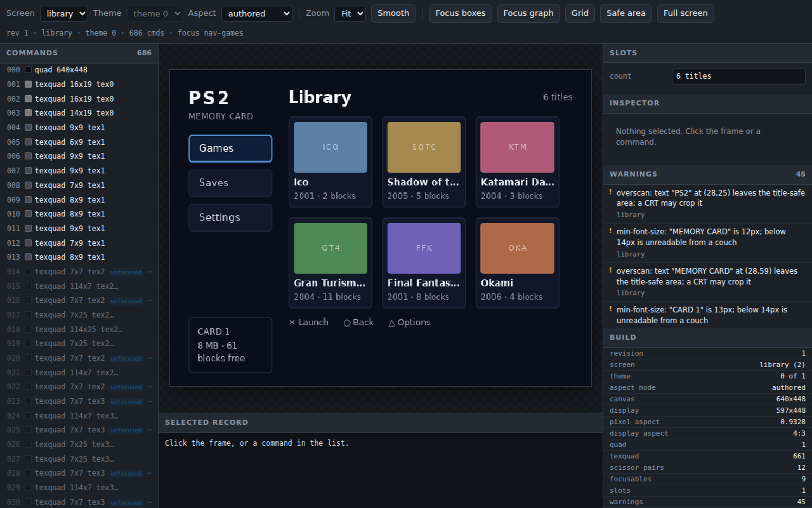Toggle the Focus graph overlay
812x508 pixels.
pos(528,13)
